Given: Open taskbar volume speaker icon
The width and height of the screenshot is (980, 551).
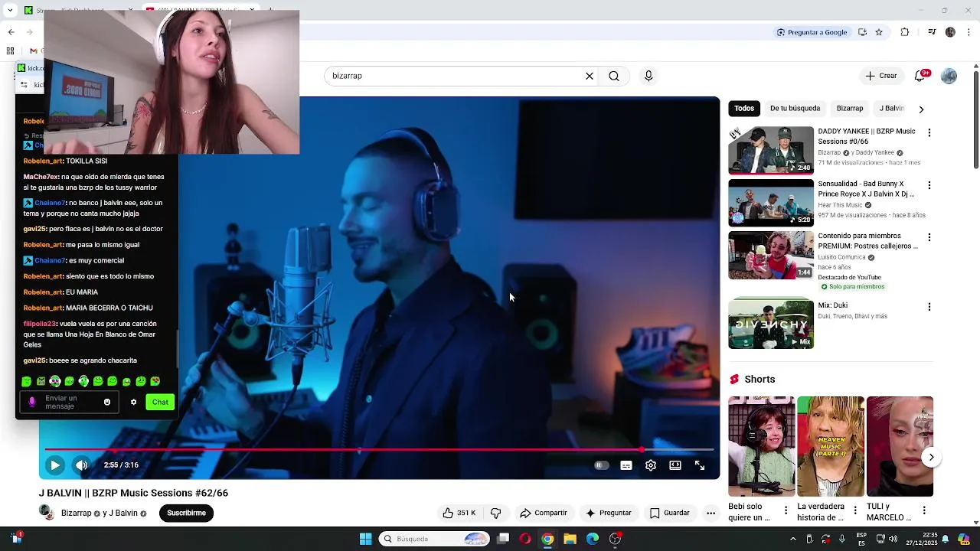Looking at the screenshot, I should [893, 539].
